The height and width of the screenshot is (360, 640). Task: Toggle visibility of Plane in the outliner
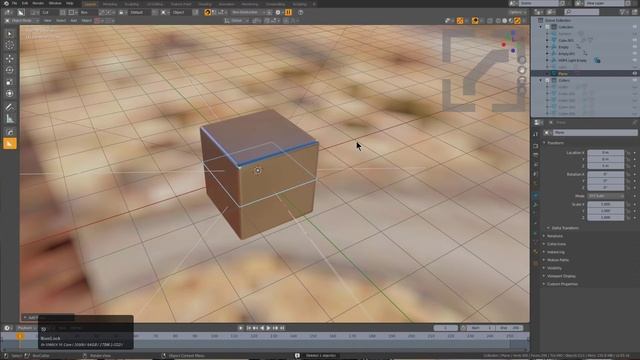[x=635, y=73]
